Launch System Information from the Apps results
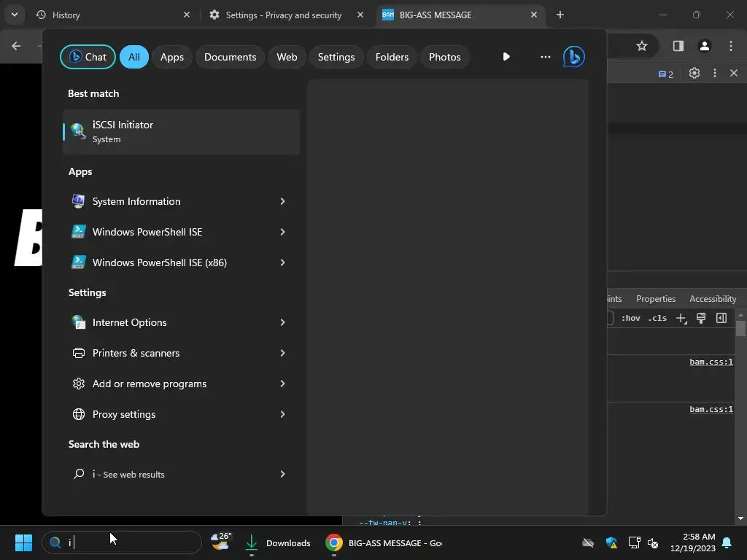 pos(136,201)
